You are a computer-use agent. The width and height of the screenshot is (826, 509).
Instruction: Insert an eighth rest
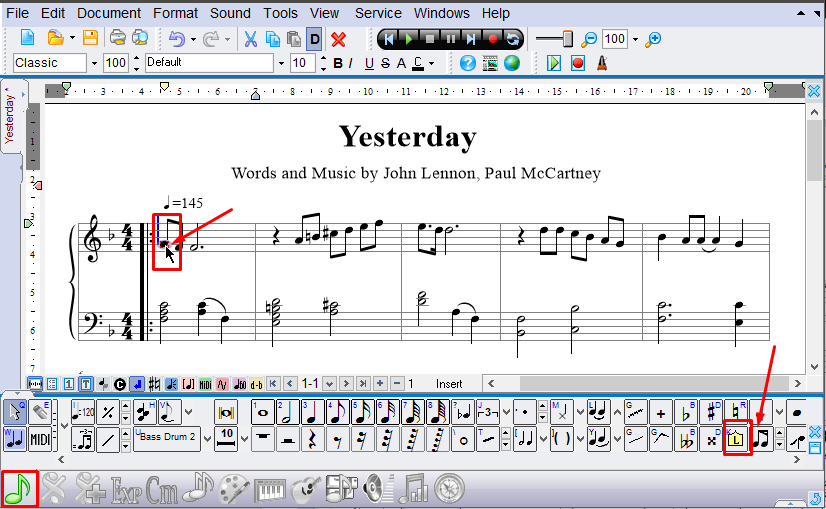337,439
